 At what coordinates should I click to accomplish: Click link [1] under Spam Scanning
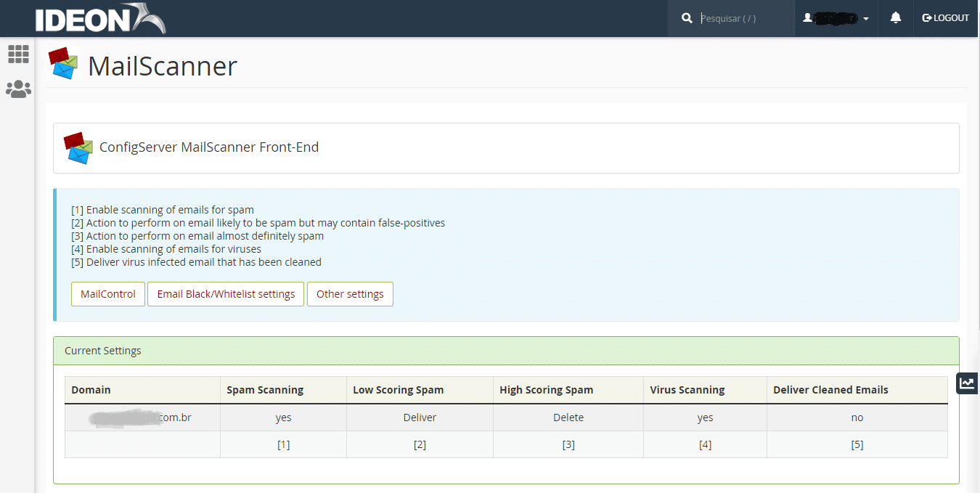tap(283, 444)
